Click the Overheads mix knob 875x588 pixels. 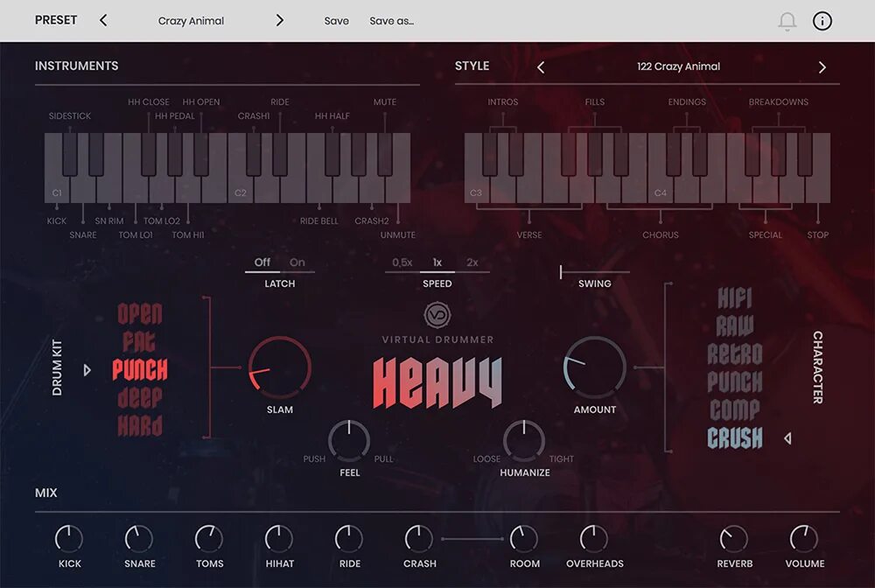coord(594,539)
